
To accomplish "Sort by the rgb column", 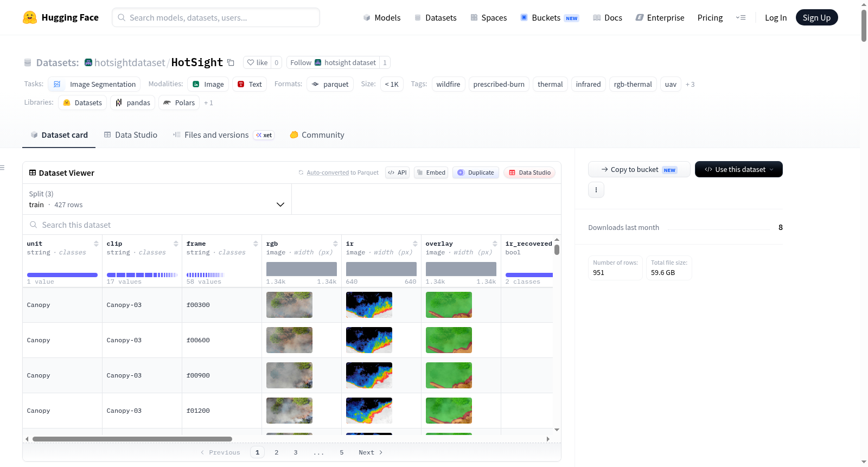I will [335, 244].
